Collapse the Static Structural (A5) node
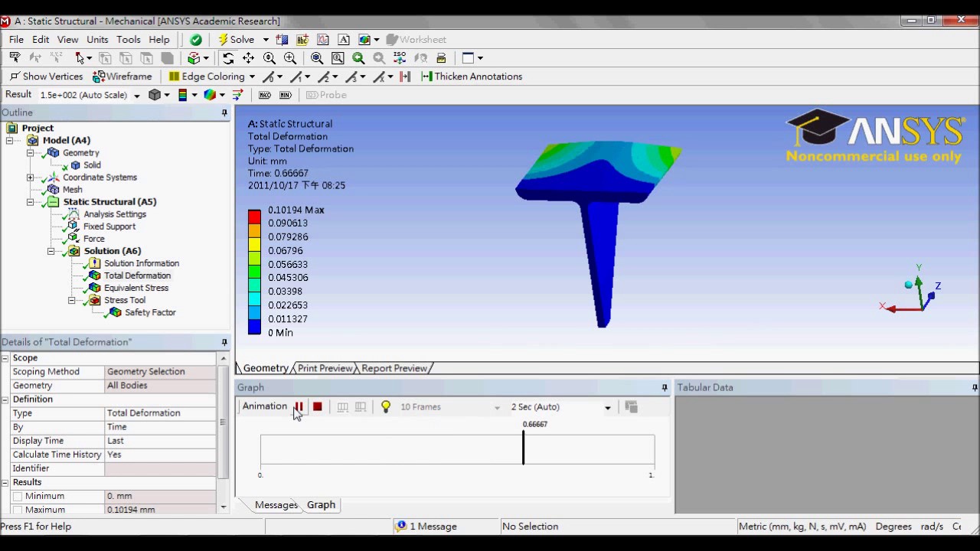The height and width of the screenshot is (551, 980). tap(31, 202)
